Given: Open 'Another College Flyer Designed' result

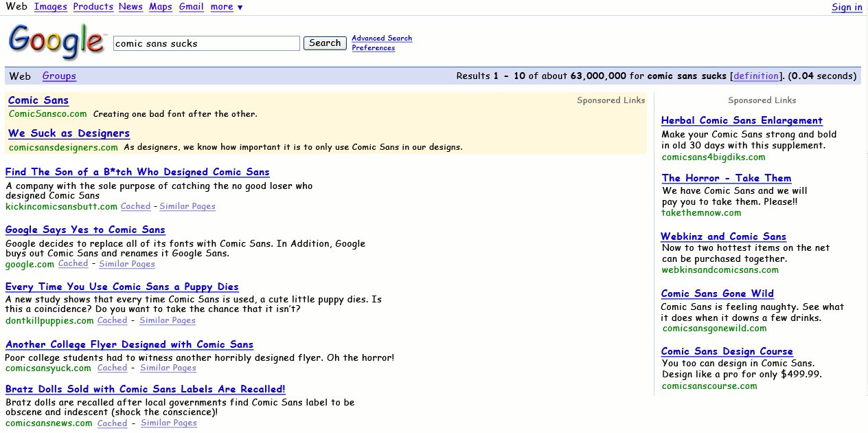Looking at the screenshot, I should 129,344.
